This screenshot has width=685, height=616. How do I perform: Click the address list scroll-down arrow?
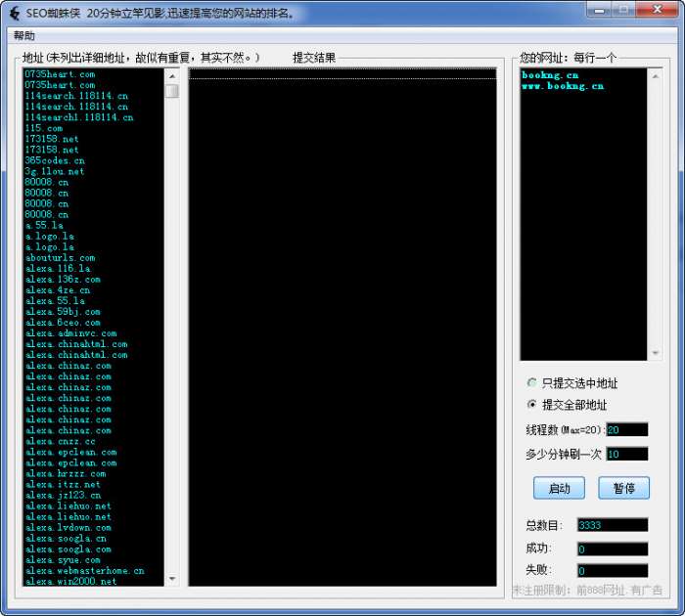(172, 579)
